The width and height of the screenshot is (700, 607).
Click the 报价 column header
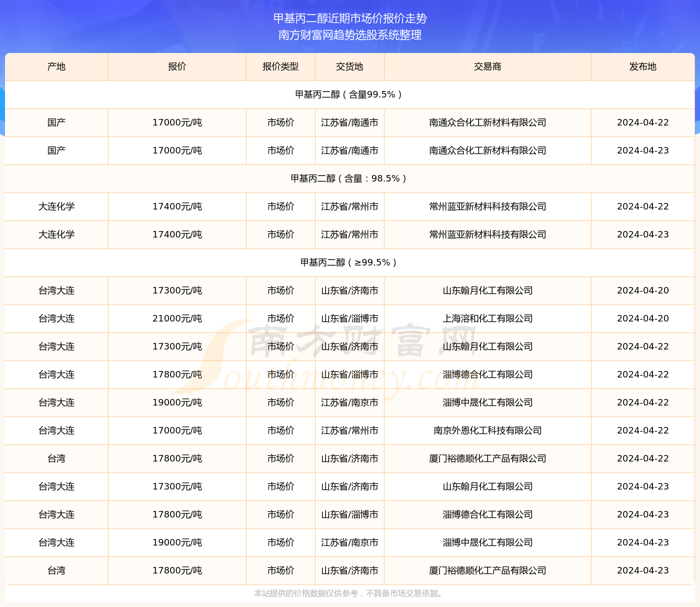click(177, 66)
